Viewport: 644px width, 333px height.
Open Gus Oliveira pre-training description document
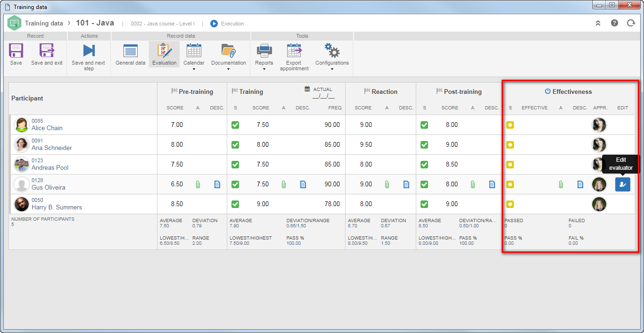217,184
